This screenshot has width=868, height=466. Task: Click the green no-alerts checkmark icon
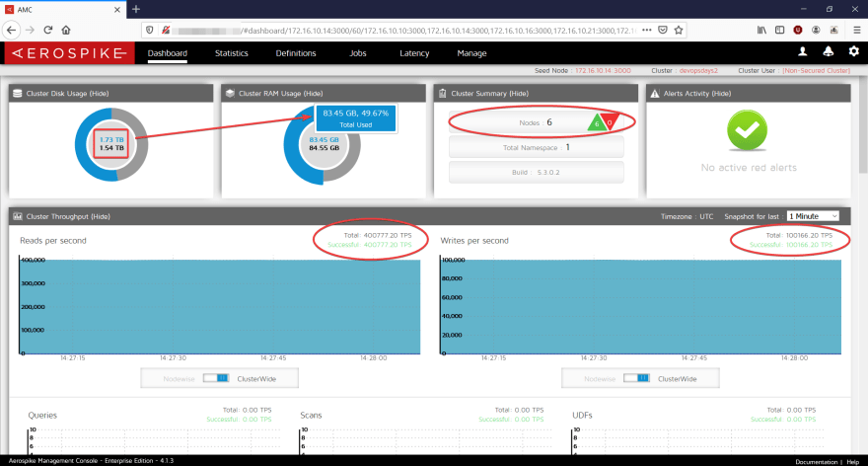pos(748,130)
